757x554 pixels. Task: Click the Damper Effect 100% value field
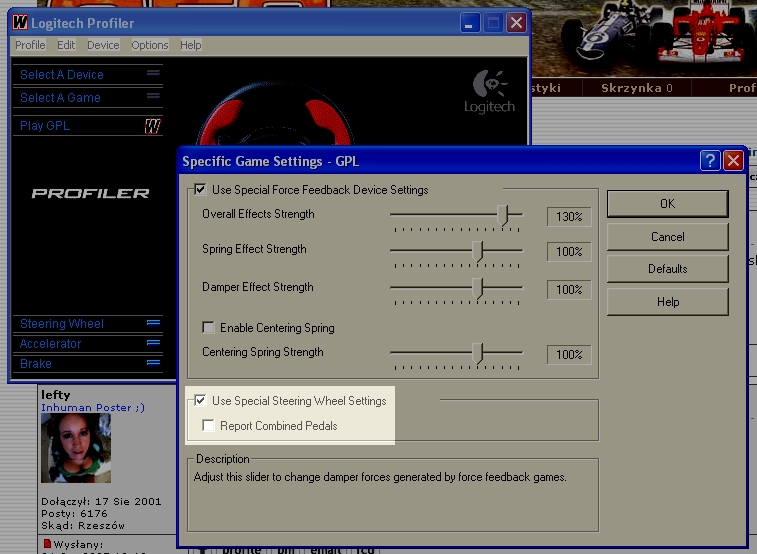(x=569, y=290)
